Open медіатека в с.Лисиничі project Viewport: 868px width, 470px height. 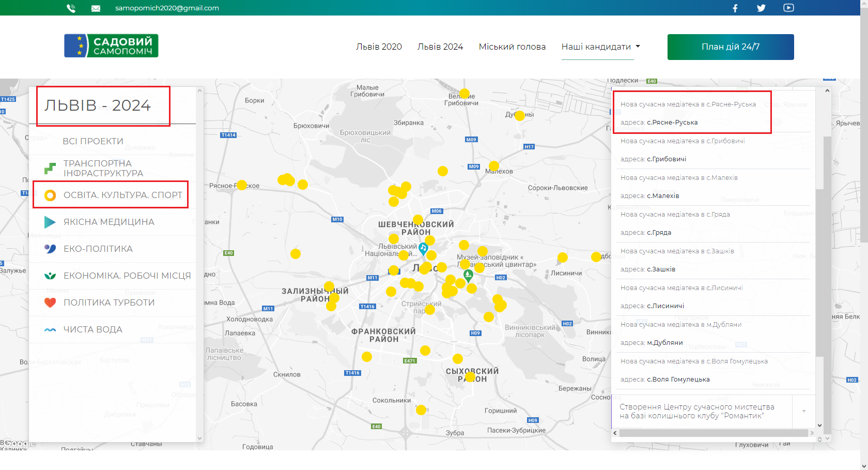[x=681, y=288]
